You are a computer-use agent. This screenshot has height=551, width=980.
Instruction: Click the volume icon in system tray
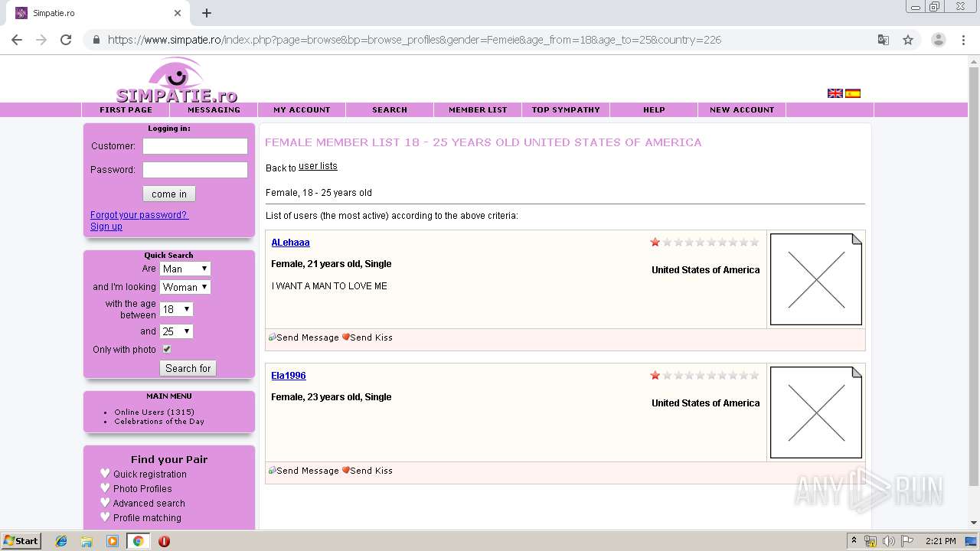coord(889,541)
